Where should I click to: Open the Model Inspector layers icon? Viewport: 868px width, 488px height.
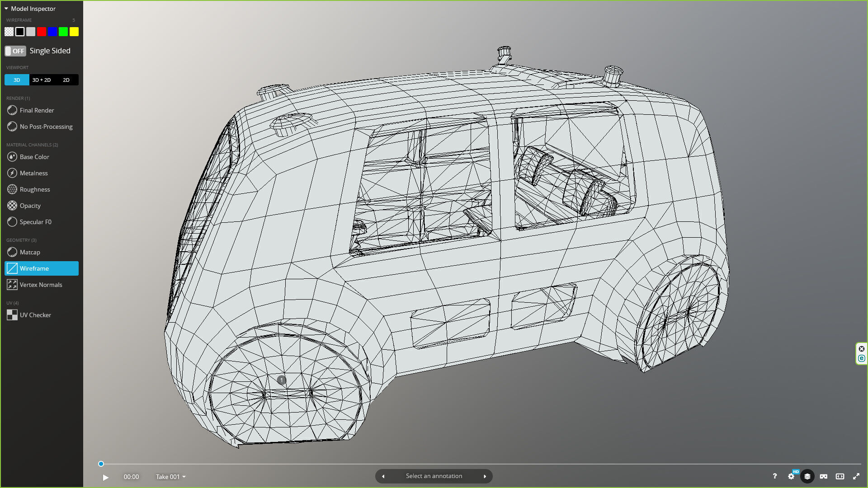pyautogui.click(x=807, y=476)
